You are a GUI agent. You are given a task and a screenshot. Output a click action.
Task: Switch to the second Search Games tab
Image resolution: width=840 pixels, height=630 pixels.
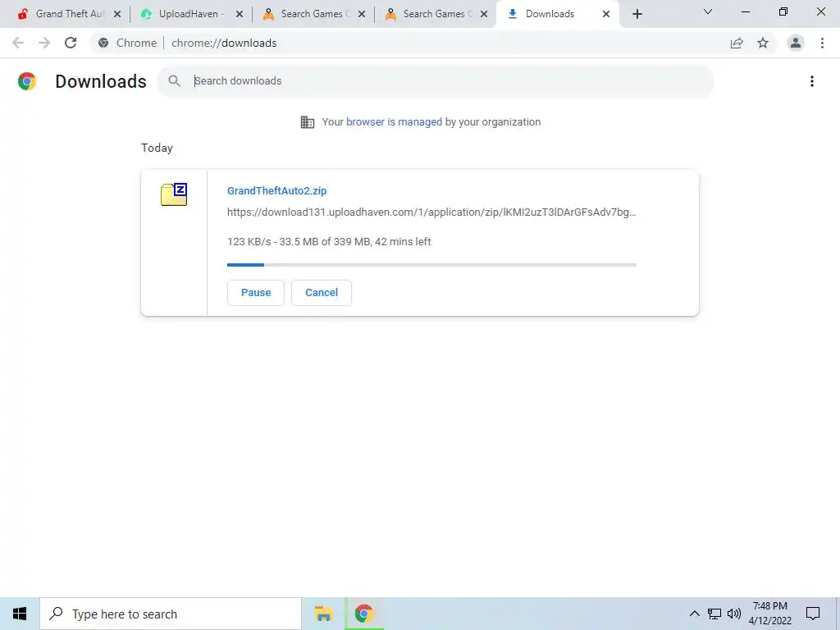436,14
